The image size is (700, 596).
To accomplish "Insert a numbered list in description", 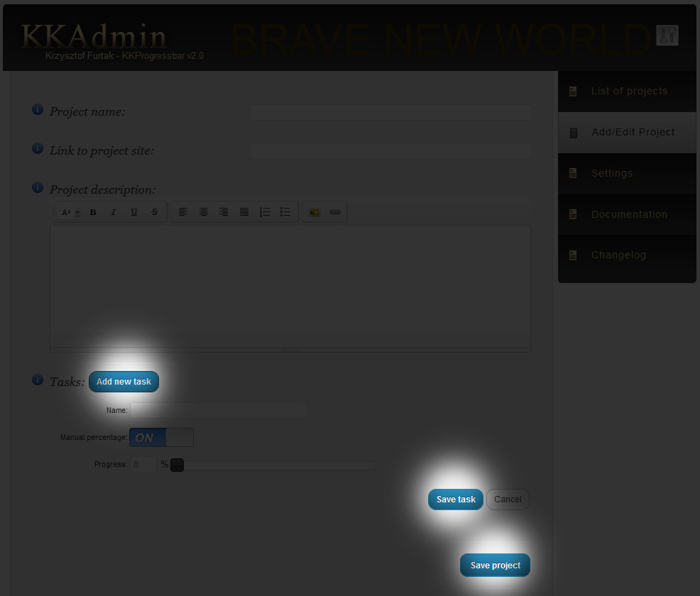I will coord(265,212).
